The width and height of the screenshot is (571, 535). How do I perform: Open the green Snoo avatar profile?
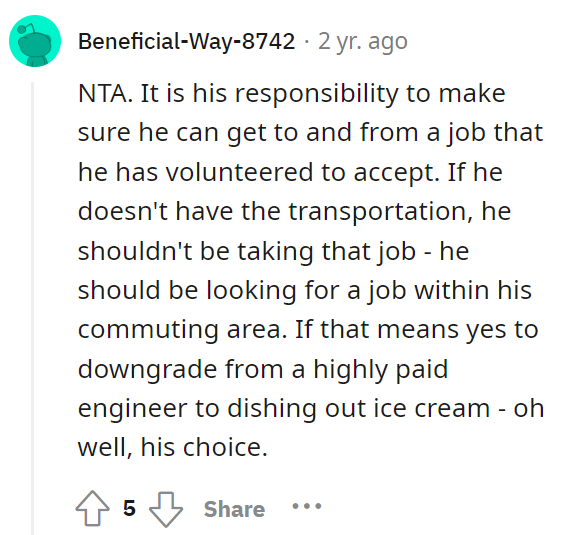35,41
